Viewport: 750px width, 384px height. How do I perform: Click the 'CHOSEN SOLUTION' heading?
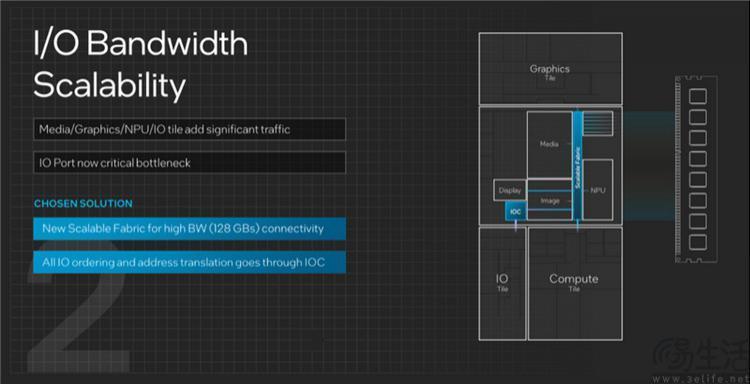[x=83, y=204]
